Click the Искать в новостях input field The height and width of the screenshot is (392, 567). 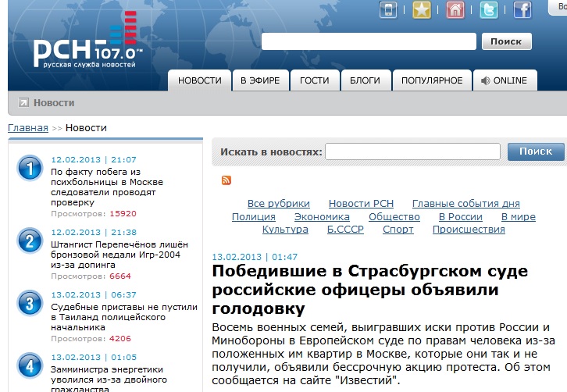(412, 151)
